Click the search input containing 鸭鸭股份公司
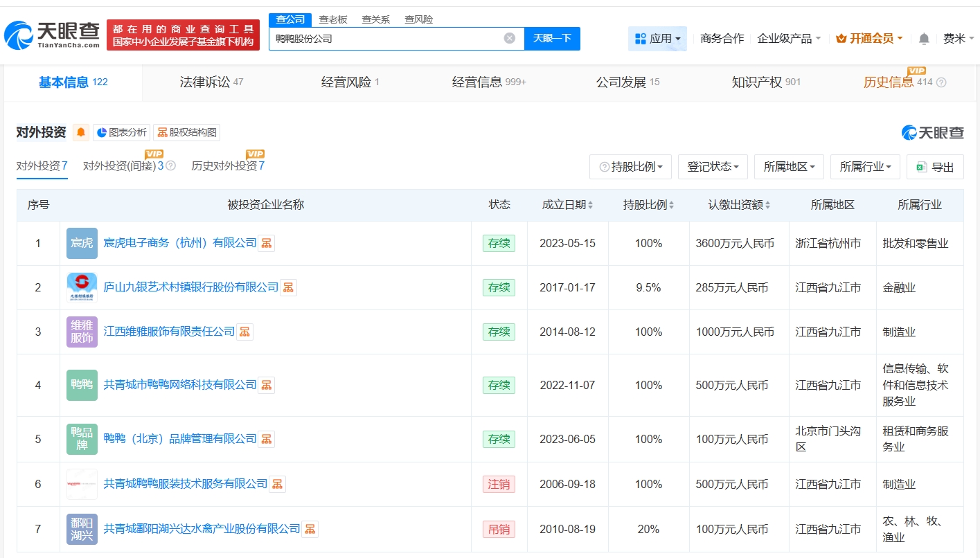The height and width of the screenshot is (558, 980). click(384, 39)
